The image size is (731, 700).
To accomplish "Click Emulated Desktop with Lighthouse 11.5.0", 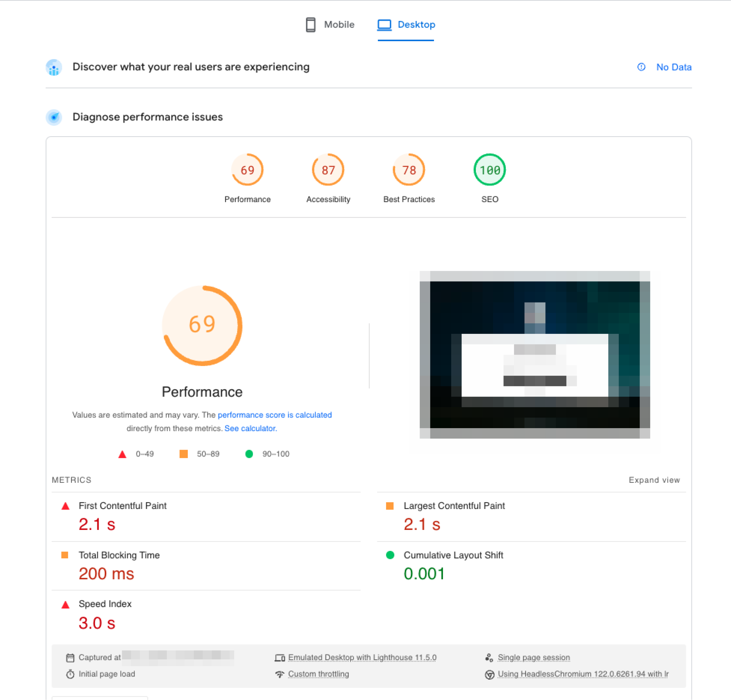I will tap(362, 658).
